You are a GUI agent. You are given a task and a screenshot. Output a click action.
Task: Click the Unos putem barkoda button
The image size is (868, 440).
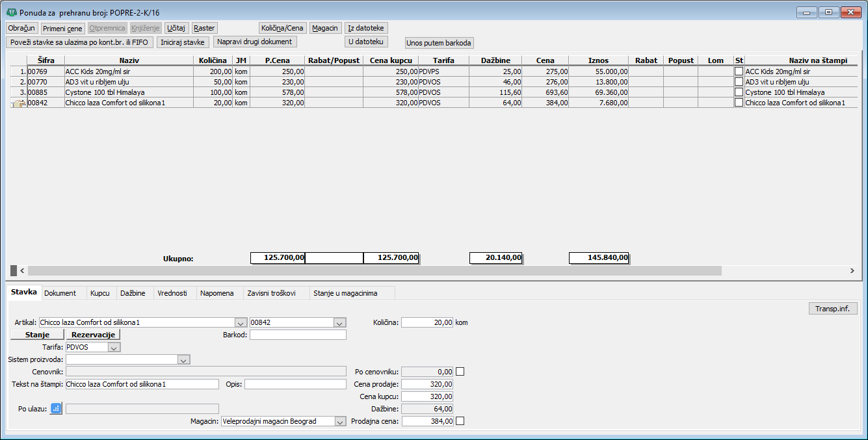[439, 43]
